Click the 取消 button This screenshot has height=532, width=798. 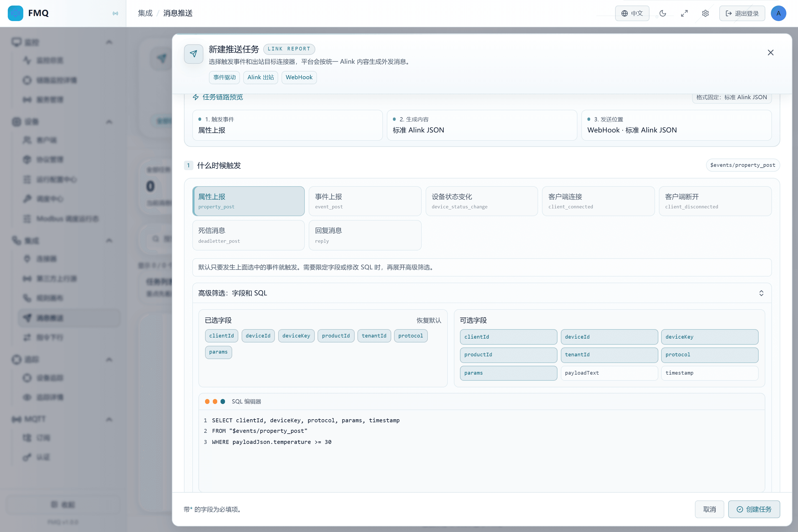coord(709,509)
